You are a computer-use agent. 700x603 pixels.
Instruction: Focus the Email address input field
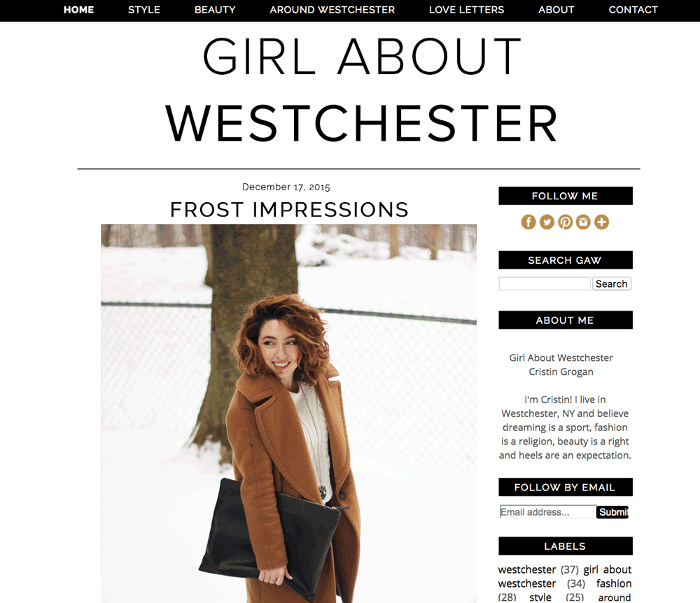(x=548, y=512)
